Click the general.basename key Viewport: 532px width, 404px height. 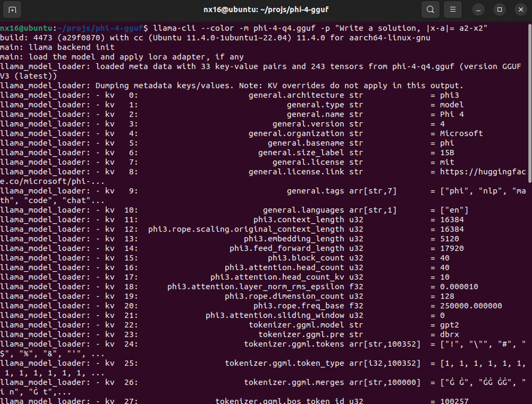coord(306,143)
